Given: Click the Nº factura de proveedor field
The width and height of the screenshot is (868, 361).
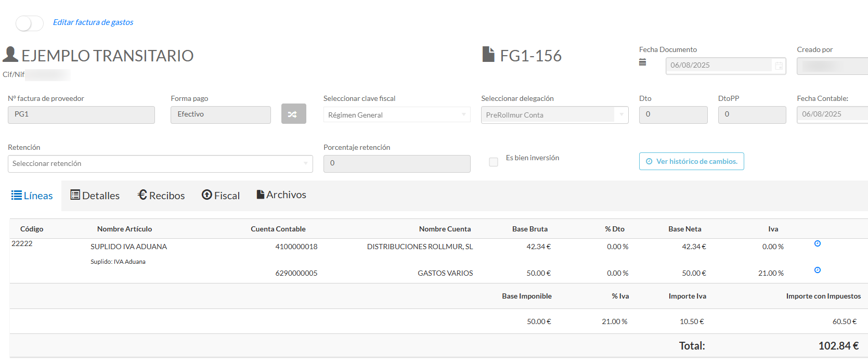Looking at the screenshot, I should click(x=81, y=114).
